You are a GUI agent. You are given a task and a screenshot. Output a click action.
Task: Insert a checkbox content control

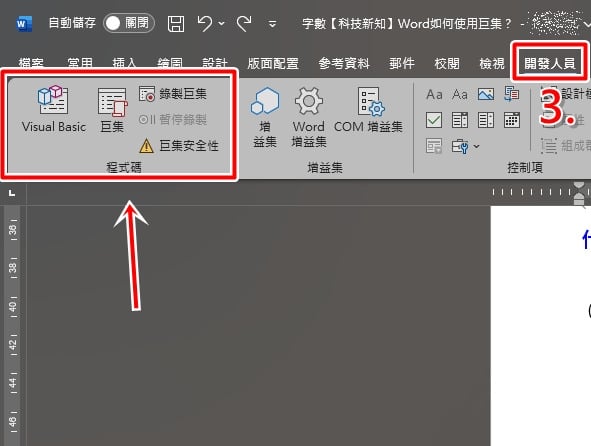click(434, 120)
